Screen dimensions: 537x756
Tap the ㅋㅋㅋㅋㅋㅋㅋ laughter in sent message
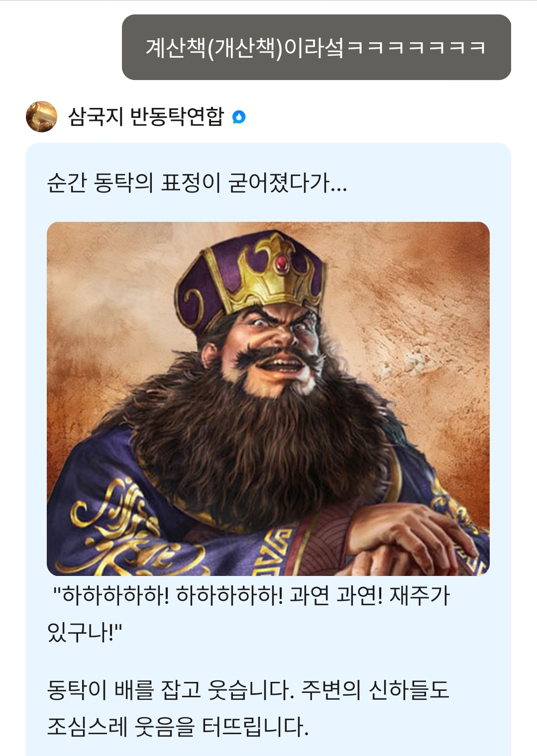[x=416, y=48]
